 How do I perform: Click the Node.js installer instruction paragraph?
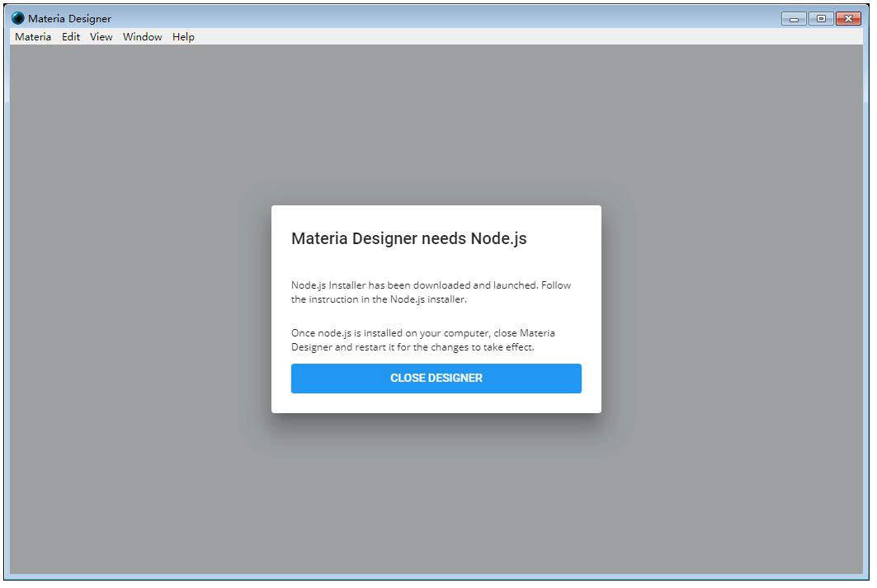[x=431, y=292]
